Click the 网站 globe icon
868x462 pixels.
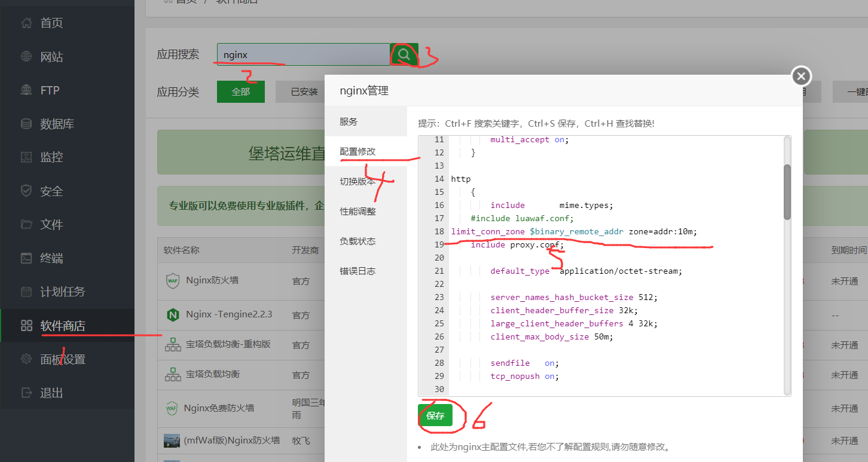point(26,57)
